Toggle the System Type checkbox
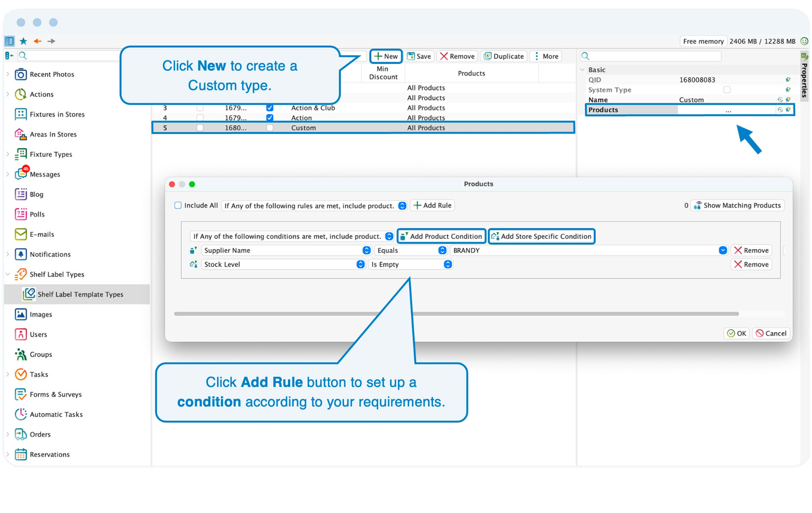This screenshot has width=812, height=513. [727, 89]
